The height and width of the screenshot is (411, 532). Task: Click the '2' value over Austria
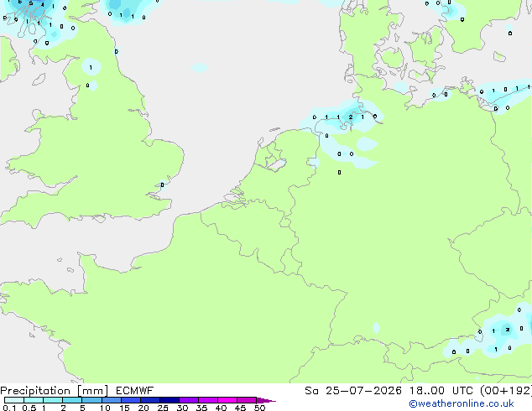(x=508, y=330)
